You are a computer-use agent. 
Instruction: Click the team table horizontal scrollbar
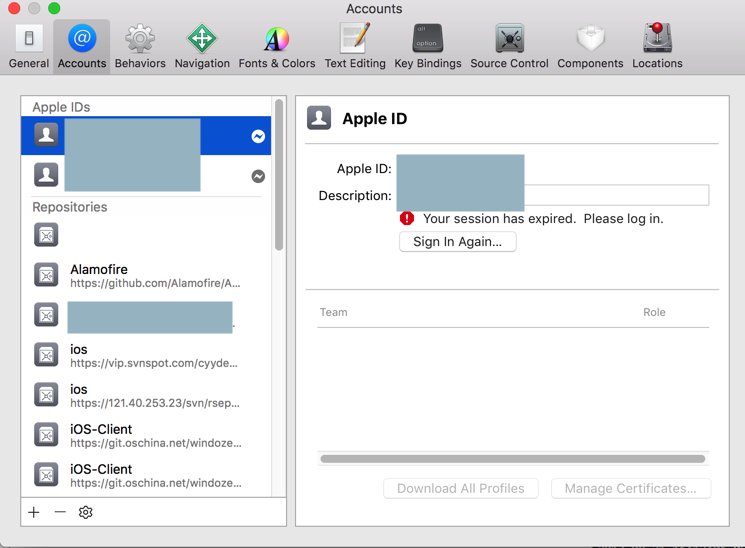(x=513, y=459)
